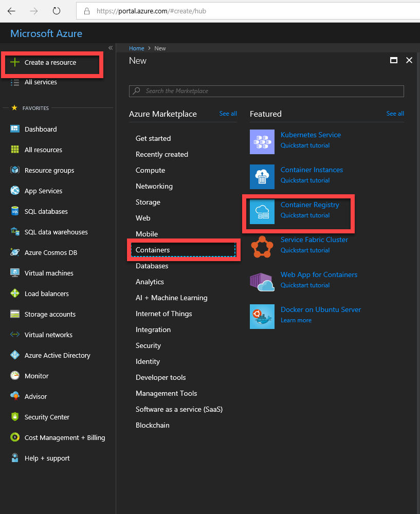Open Service Fabric Cluster Quickstart tutorial
Viewport: 420px width, 514px height.
click(305, 250)
